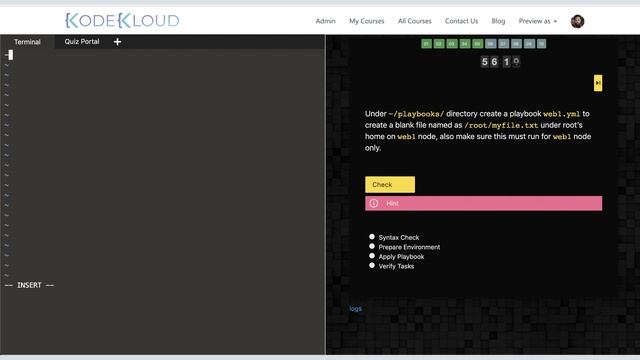Select the Syntax Check radio indicator
640x360 pixels.
[372, 237]
